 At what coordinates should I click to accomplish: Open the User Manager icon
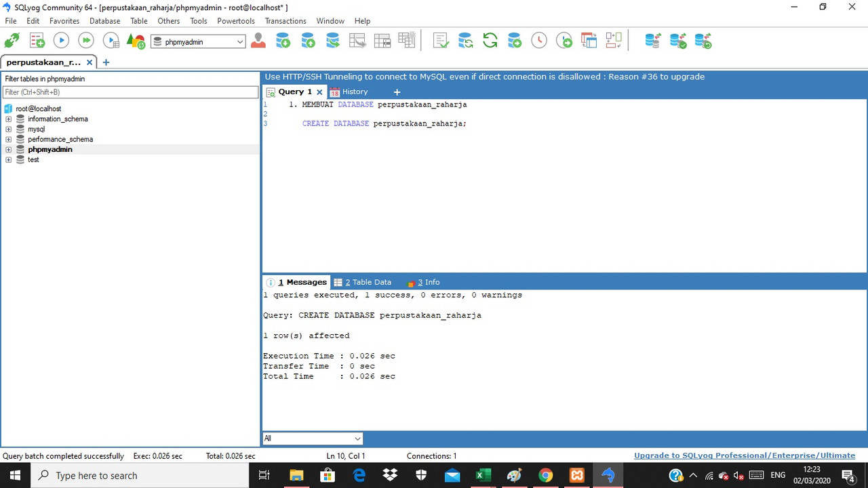(x=258, y=41)
